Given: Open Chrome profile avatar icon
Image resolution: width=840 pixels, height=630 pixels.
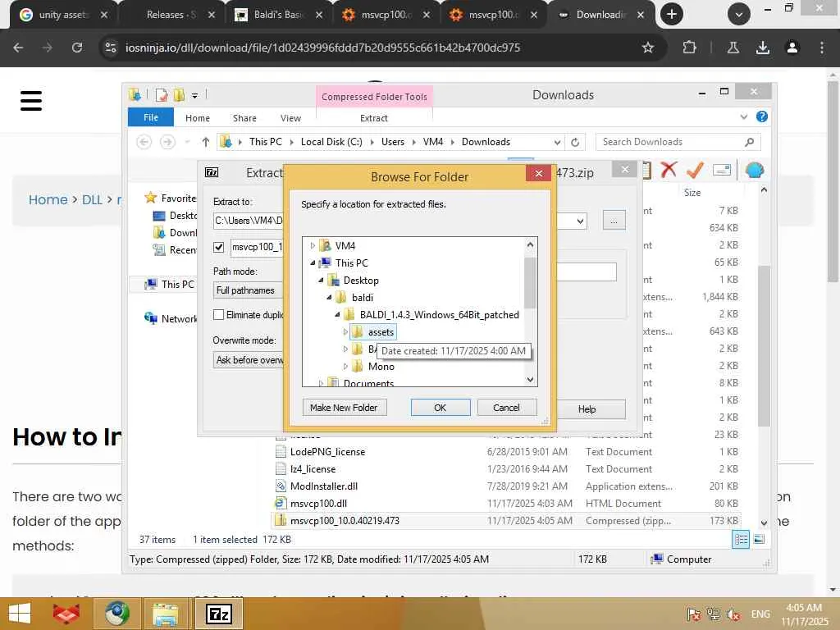Looking at the screenshot, I should pos(792,48).
